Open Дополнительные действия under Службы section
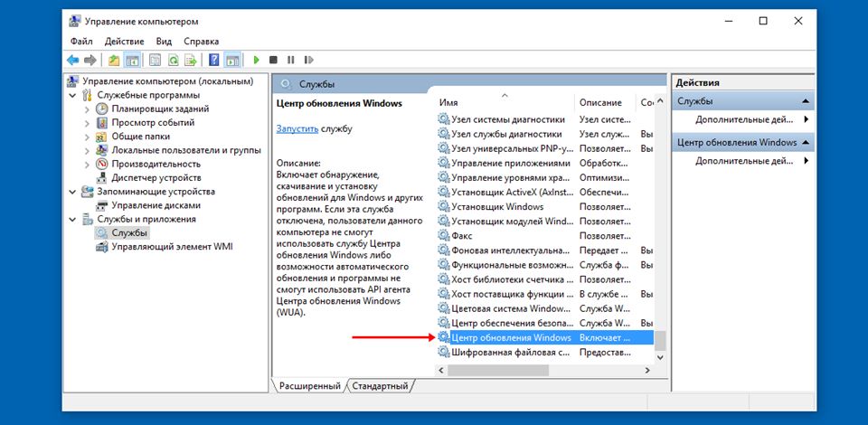 [744, 119]
